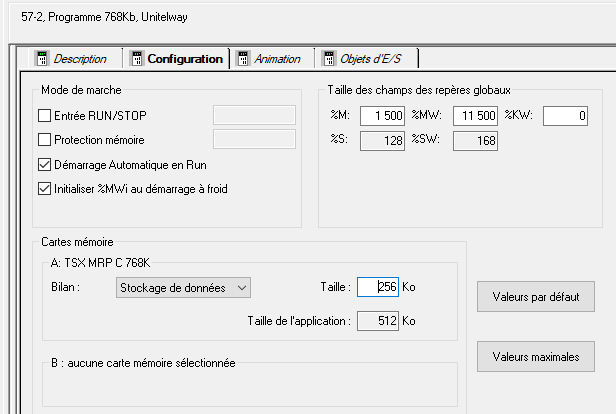The height and width of the screenshot is (414, 616).
Task: Uncheck Démarrage Automatique en Run
Action: pyautogui.click(x=44, y=164)
